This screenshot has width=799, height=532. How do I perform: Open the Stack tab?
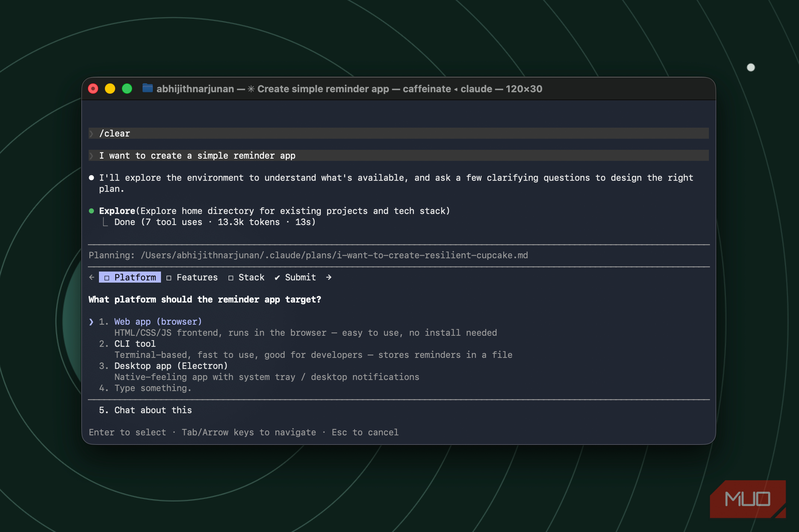tap(246, 277)
